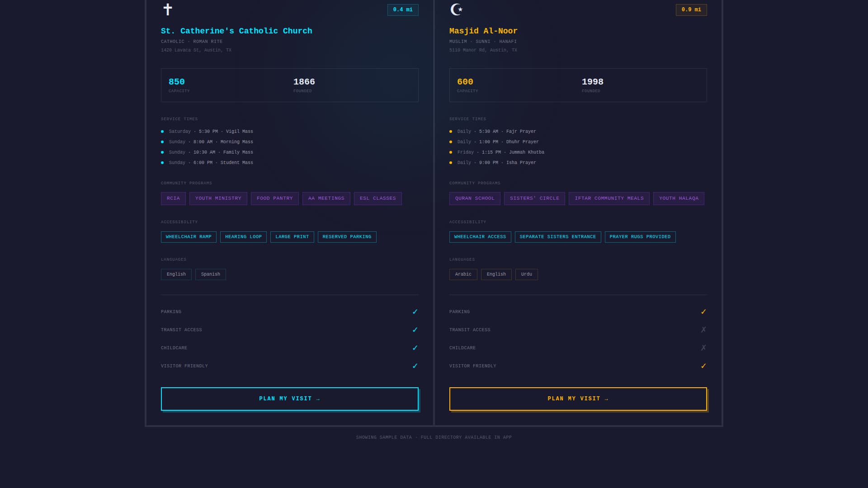The width and height of the screenshot is (868, 488).
Task: Open St. Catherine's Catholic Church title
Action: pyautogui.click(x=236, y=31)
